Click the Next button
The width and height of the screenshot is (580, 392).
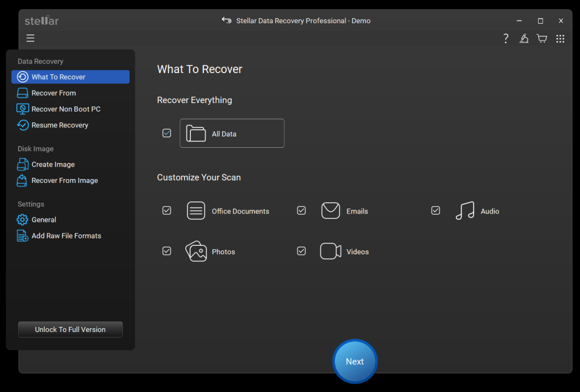pyautogui.click(x=355, y=361)
